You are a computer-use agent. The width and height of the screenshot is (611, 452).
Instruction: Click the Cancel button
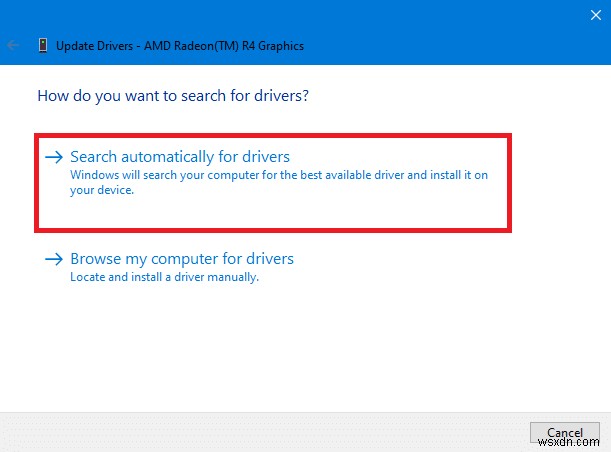click(565, 433)
